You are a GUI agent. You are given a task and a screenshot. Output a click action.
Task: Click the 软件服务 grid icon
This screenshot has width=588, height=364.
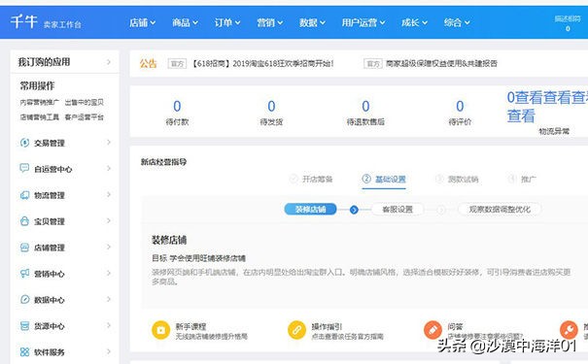pyautogui.click(x=24, y=352)
